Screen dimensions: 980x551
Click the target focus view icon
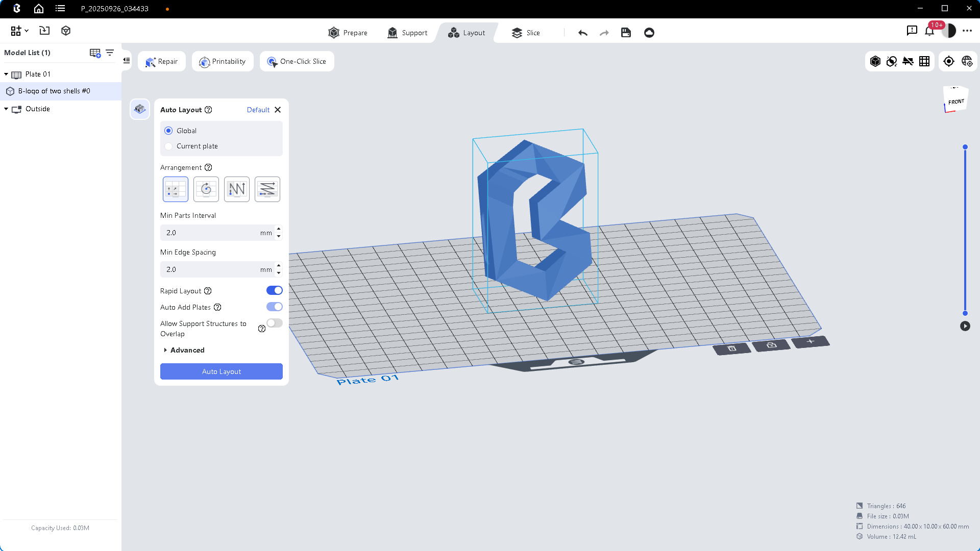pos(949,61)
